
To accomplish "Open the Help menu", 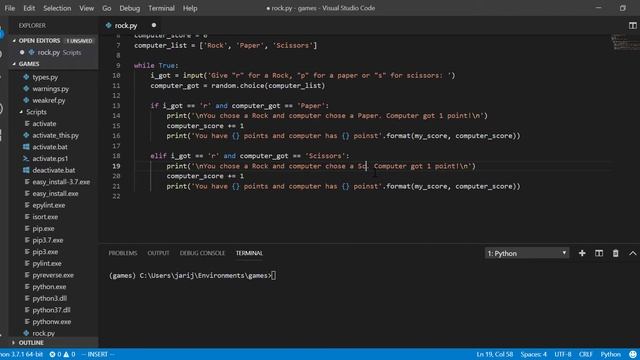I will (190, 8).
